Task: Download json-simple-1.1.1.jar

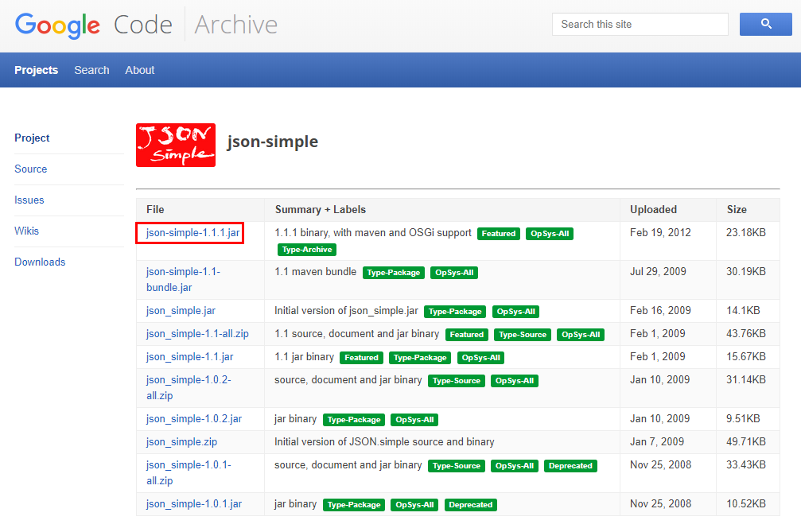Action: [x=192, y=233]
